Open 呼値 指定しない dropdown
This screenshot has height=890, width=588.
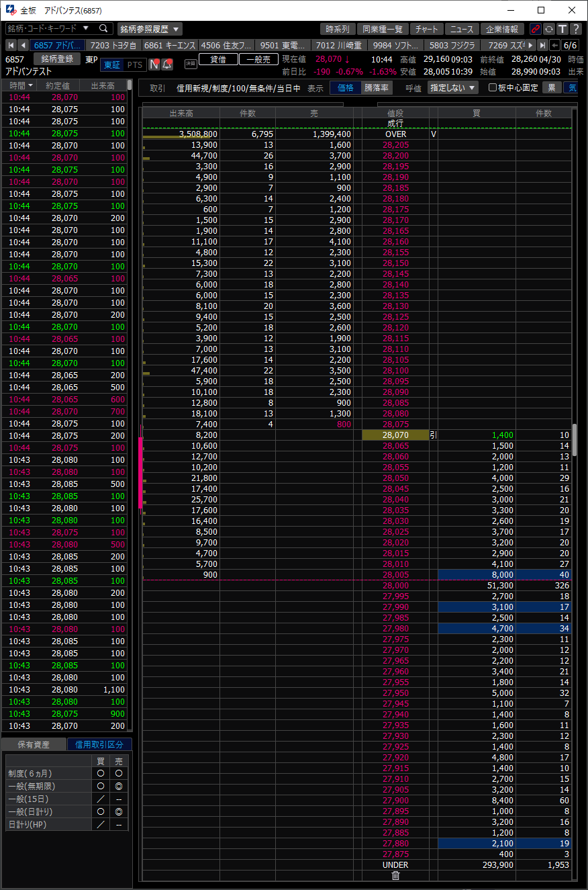[453, 87]
